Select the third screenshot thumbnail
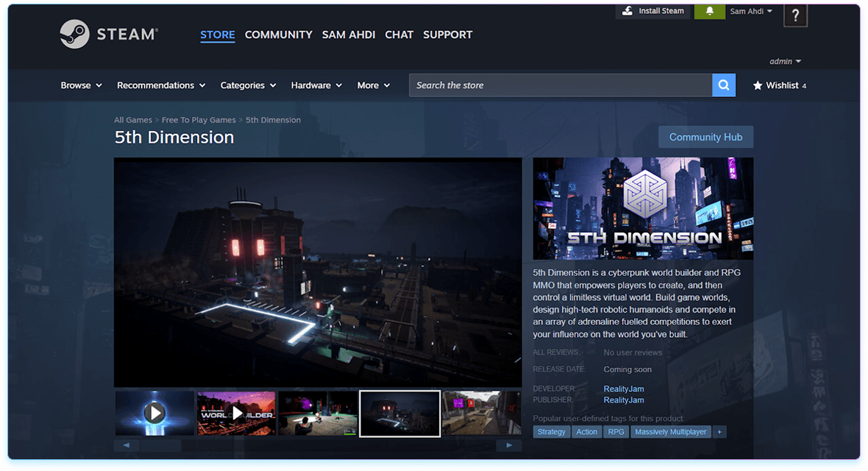The height and width of the screenshot is (471, 868). point(318,414)
